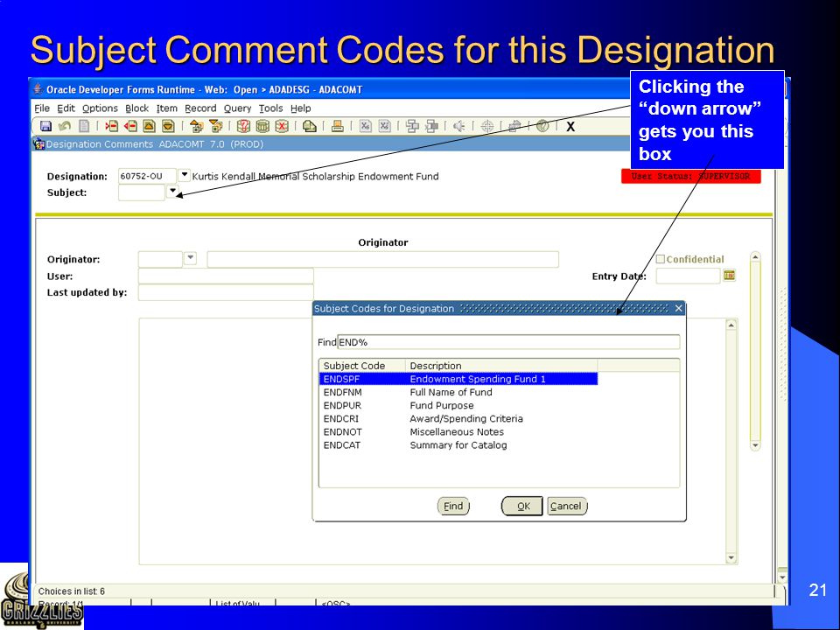The width and height of the screenshot is (840, 630).
Task: Open the Record menu
Action: click(200, 108)
